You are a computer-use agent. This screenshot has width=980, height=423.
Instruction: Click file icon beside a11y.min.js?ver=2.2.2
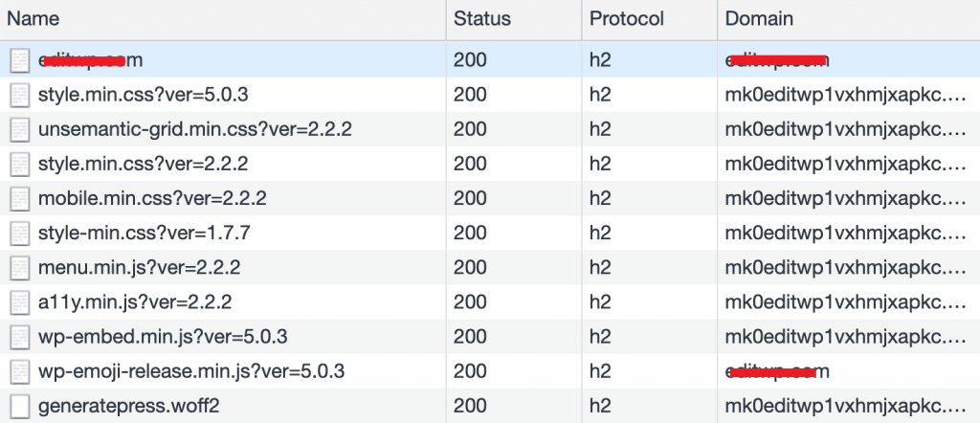(20, 302)
